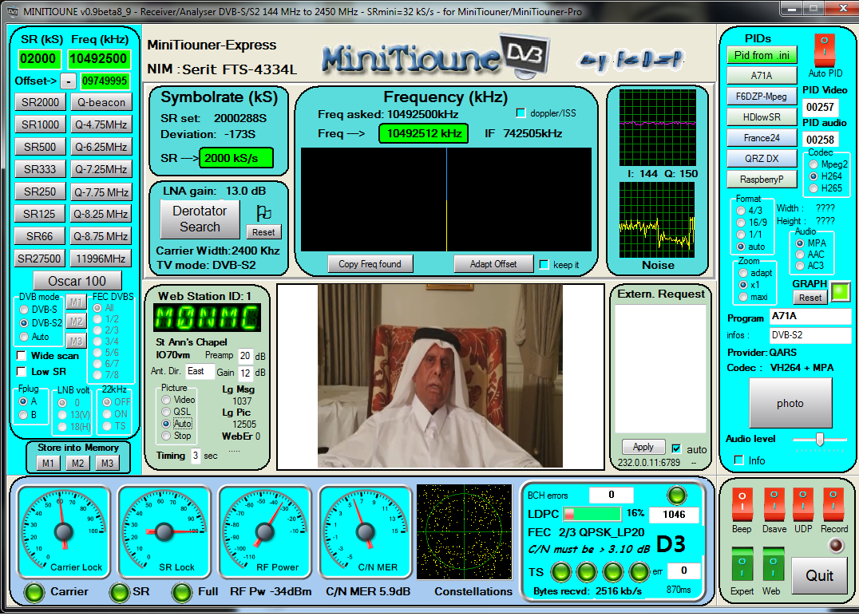
Task: Select Stop in the Picture group
Action: pyautogui.click(x=166, y=436)
